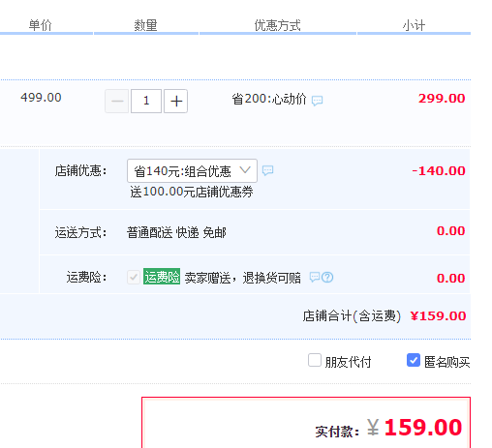
Task: Click the minus button to decrease quantity
Action: tap(117, 102)
